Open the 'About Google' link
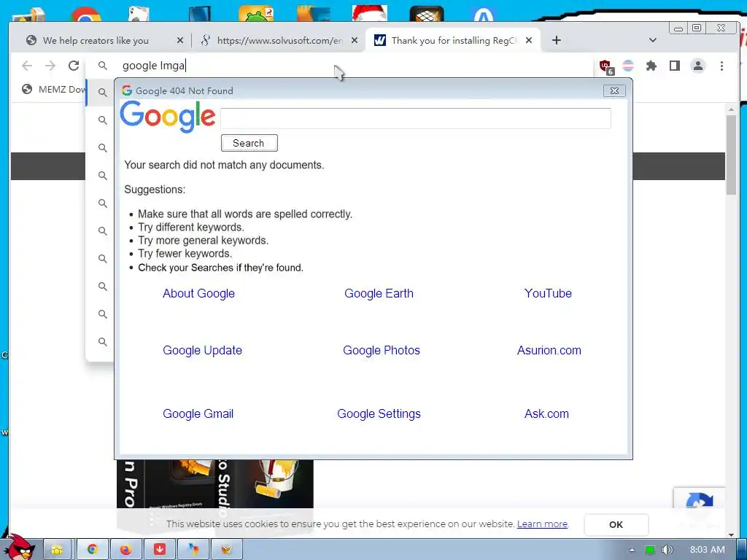This screenshot has width=747, height=560. (x=198, y=293)
